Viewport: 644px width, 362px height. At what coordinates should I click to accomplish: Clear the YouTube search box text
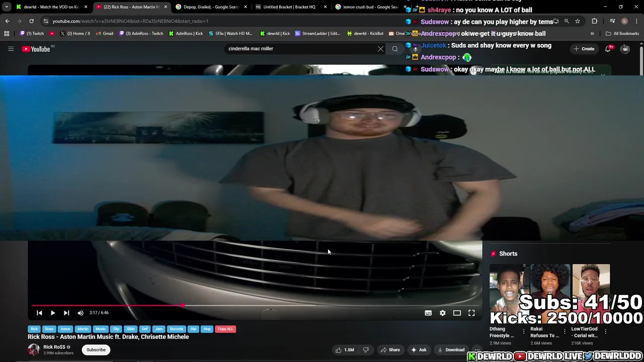[x=380, y=49]
